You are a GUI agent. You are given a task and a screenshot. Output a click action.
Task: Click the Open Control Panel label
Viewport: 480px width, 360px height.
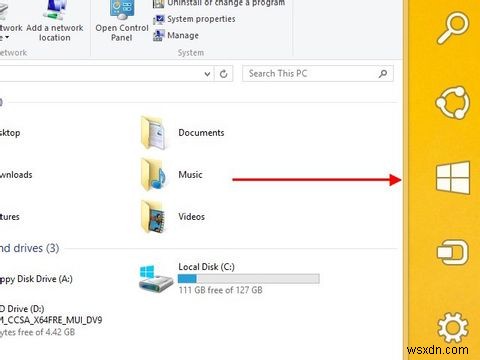[x=122, y=33]
